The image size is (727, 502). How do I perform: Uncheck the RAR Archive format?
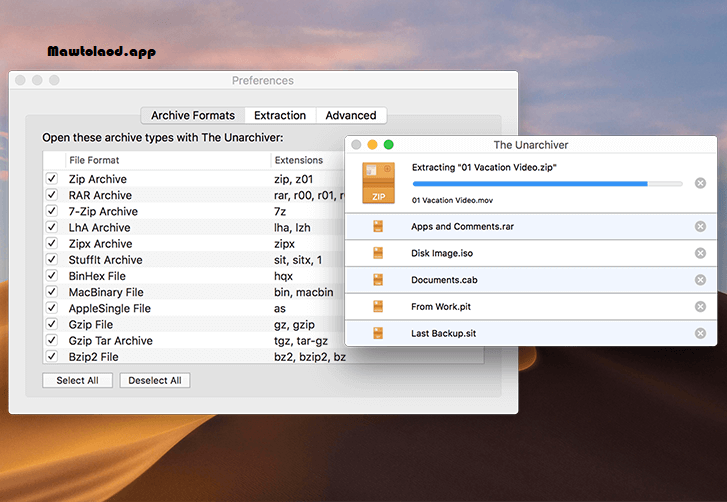point(52,195)
